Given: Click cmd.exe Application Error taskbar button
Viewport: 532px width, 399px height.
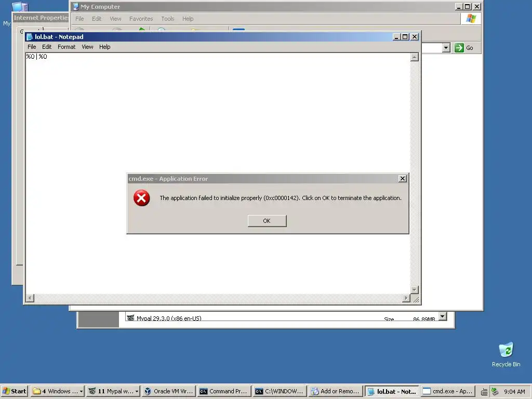Looking at the screenshot, I should point(447,391).
